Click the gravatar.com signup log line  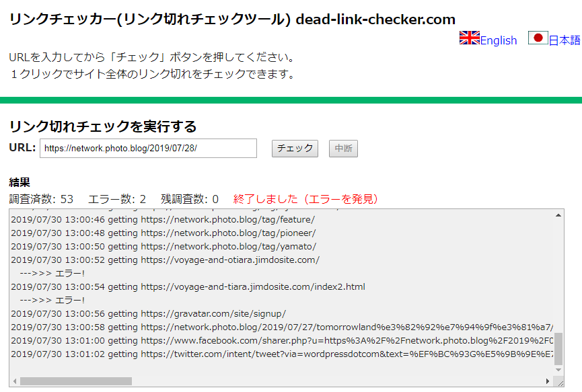click(148, 313)
